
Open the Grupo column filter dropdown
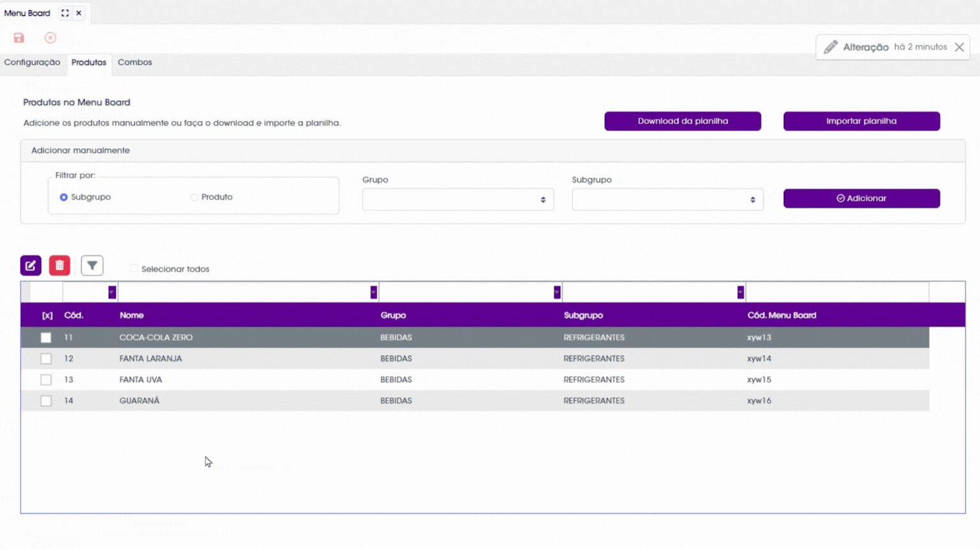click(557, 292)
